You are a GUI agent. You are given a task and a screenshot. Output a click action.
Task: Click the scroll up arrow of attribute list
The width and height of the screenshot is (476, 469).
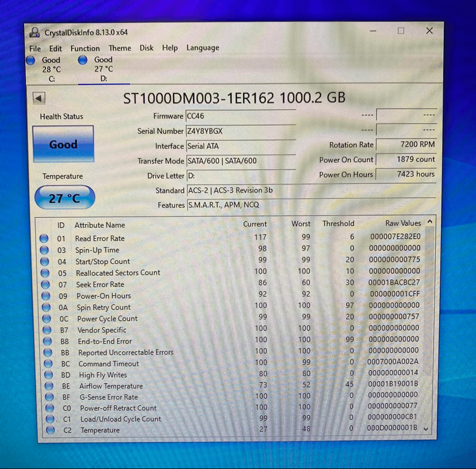[429, 222]
